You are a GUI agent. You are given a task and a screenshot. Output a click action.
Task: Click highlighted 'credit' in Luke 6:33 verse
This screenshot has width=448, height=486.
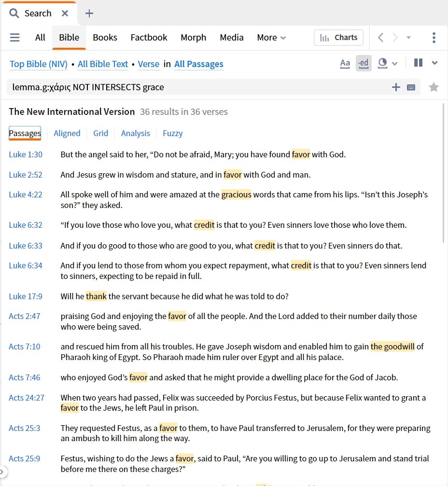click(265, 246)
